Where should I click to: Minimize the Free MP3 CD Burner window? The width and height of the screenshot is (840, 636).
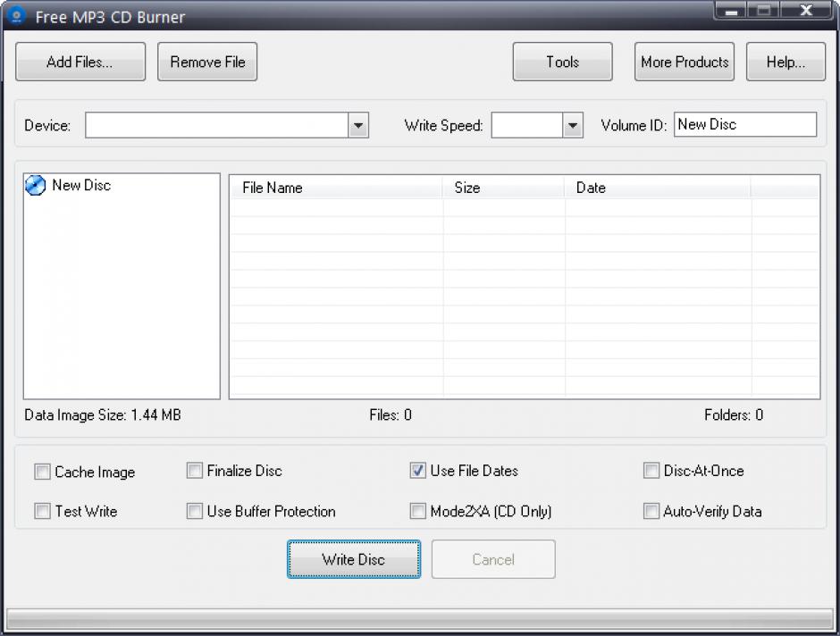731,11
